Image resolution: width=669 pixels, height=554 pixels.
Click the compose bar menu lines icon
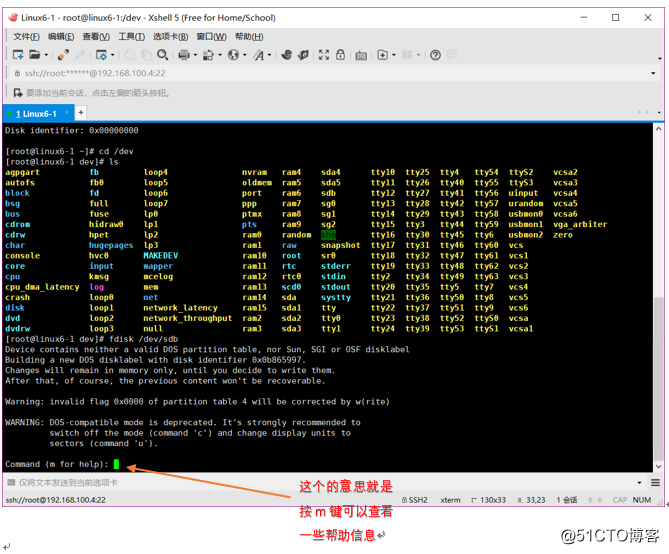coord(655,483)
